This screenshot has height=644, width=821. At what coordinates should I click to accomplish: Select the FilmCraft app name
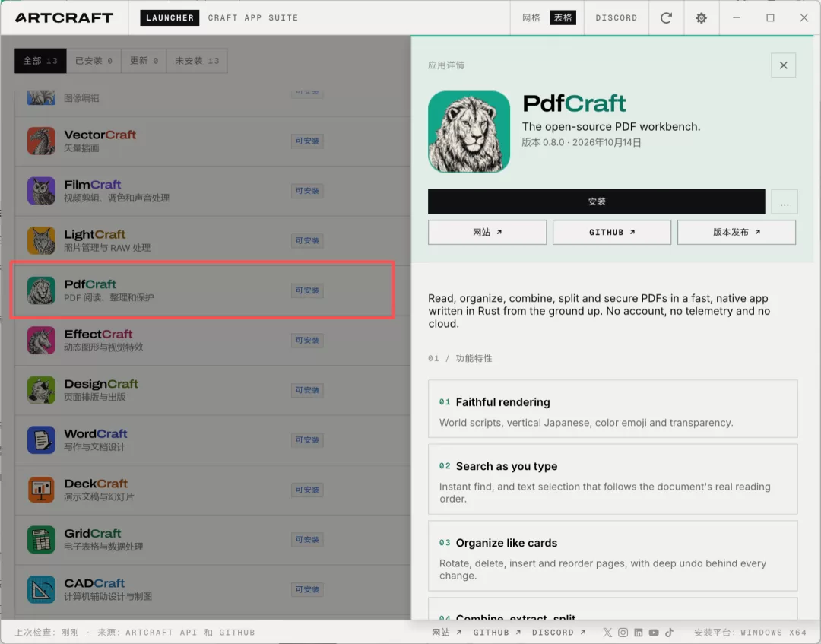(93, 184)
